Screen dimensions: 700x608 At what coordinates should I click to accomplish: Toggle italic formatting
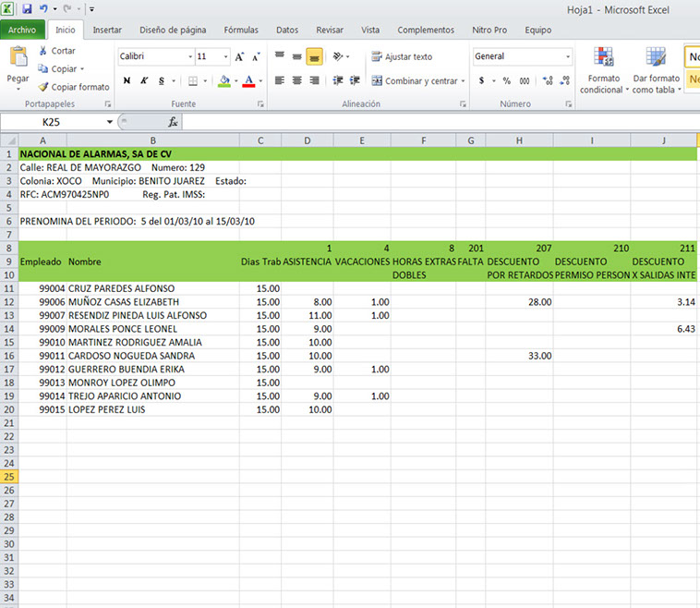tap(145, 81)
